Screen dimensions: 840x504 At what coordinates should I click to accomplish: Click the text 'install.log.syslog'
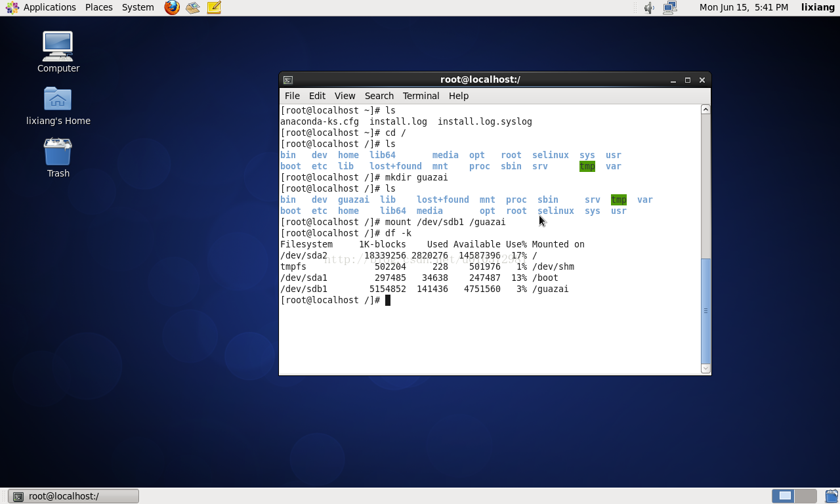click(x=485, y=121)
